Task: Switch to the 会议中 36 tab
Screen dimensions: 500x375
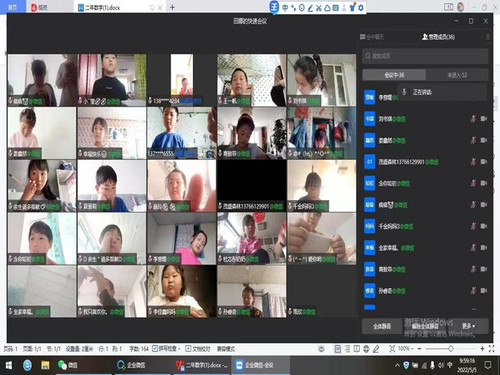Action: (394, 75)
